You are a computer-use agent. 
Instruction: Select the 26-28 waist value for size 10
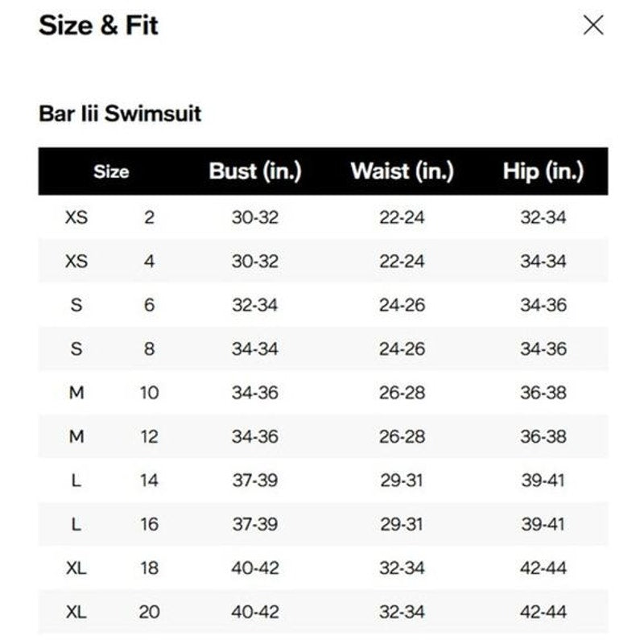[401, 394]
